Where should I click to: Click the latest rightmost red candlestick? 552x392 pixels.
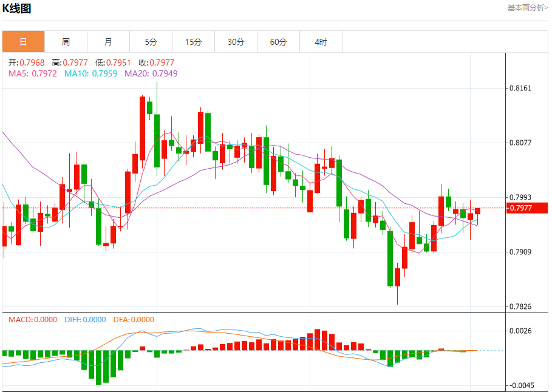pyautogui.click(x=477, y=211)
